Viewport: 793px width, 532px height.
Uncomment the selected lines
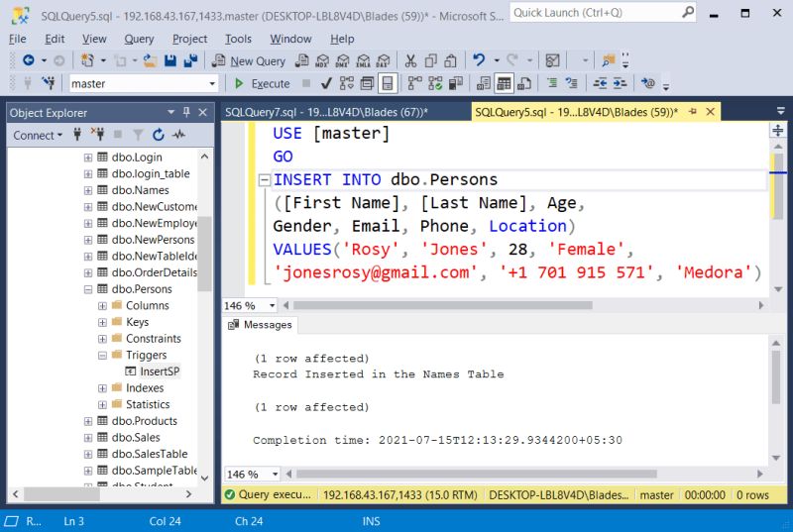(x=572, y=83)
